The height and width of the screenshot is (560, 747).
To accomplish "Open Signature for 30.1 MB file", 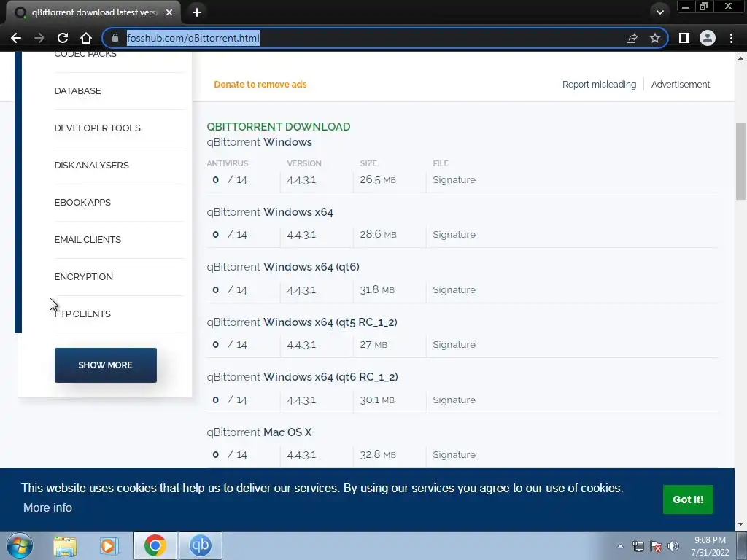I will pyautogui.click(x=454, y=400).
